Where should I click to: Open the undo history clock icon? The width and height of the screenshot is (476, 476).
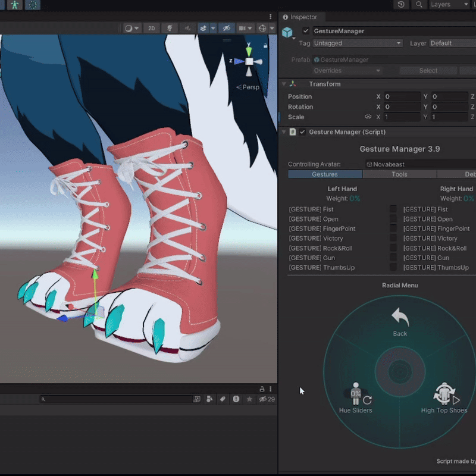click(x=401, y=5)
